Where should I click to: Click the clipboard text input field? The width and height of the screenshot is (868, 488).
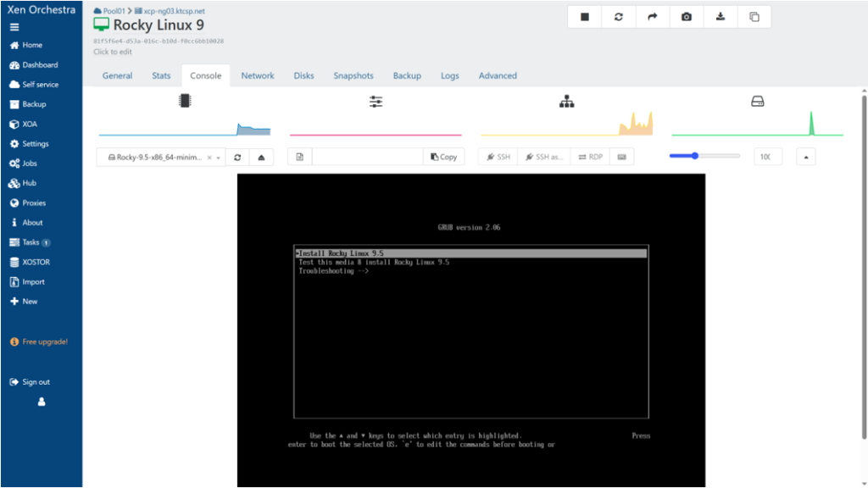(367, 157)
